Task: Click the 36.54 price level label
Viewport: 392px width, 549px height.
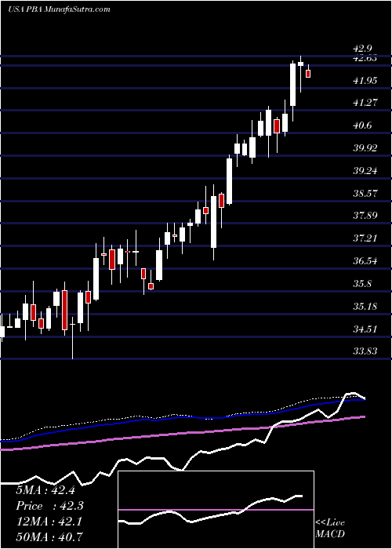Action: pyautogui.click(x=365, y=261)
